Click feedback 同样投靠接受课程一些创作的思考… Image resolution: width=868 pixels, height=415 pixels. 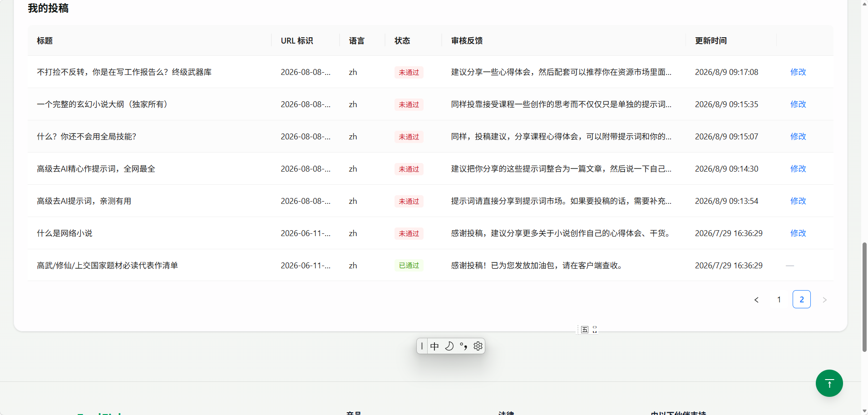[561, 104]
